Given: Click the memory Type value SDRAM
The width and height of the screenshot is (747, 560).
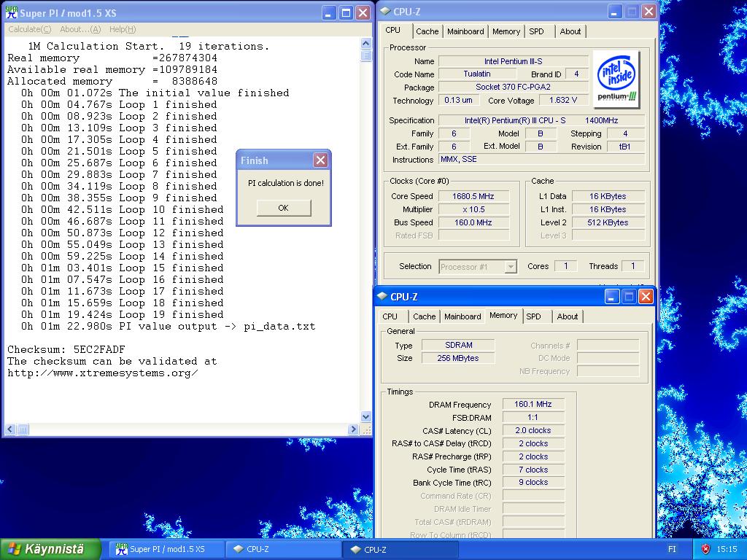Looking at the screenshot, I should tap(458, 345).
